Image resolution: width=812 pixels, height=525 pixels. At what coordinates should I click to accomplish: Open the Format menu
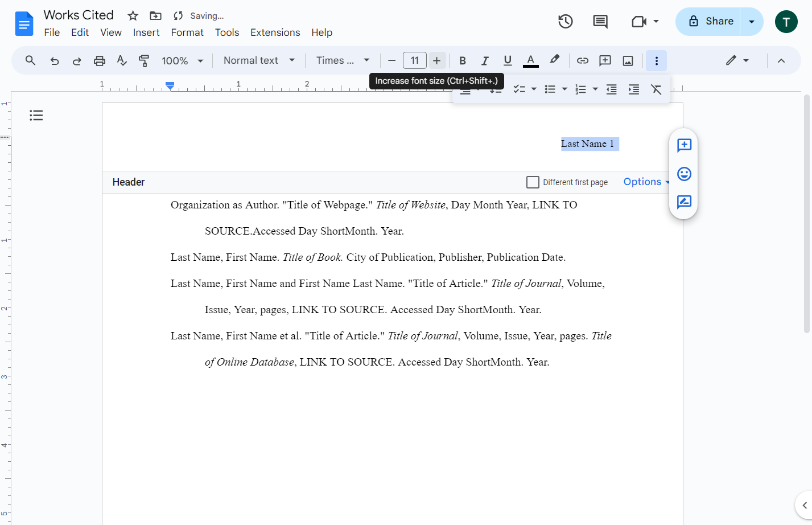point(187,32)
